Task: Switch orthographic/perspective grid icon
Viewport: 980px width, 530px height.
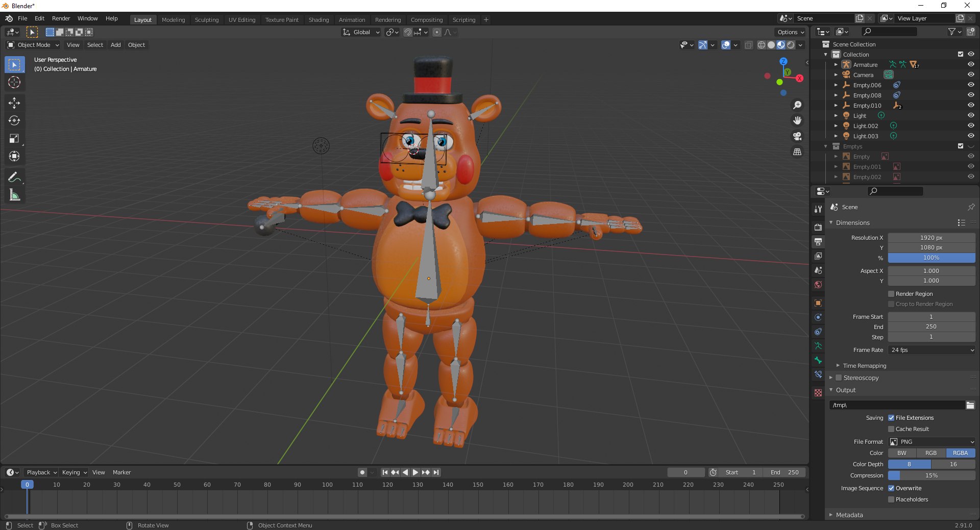Action: [797, 152]
